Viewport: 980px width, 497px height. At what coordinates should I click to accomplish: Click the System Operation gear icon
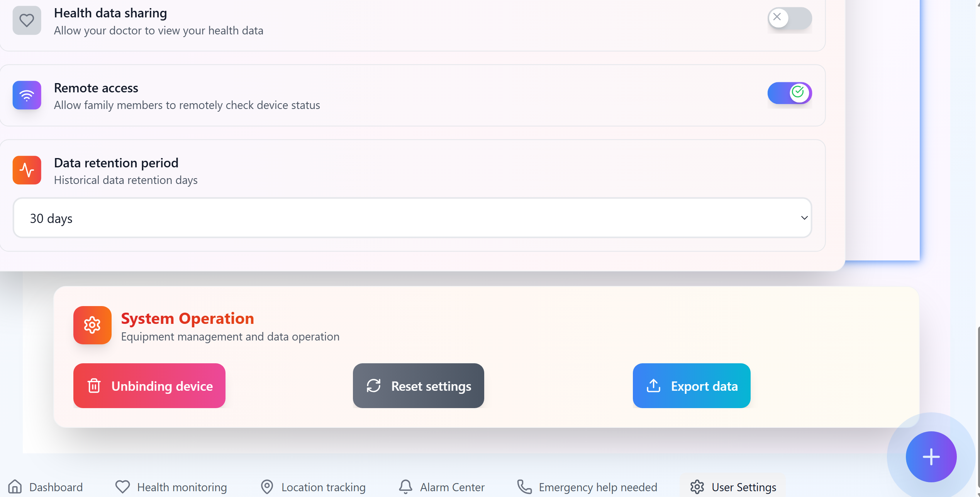(x=92, y=325)
